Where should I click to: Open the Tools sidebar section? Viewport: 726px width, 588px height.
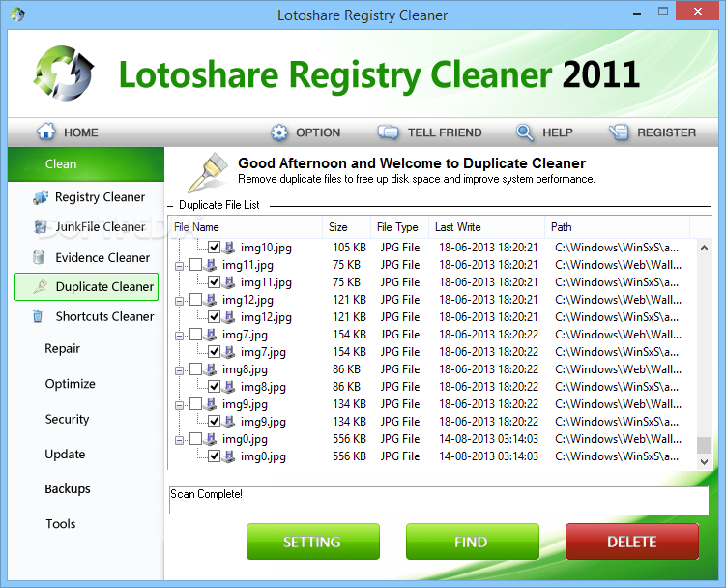coord(61,524)
